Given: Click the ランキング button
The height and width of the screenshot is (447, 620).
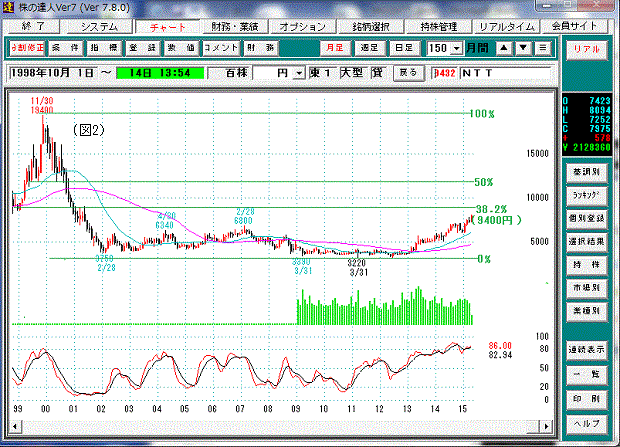Looking at the screenshot, I should (587, 195).
